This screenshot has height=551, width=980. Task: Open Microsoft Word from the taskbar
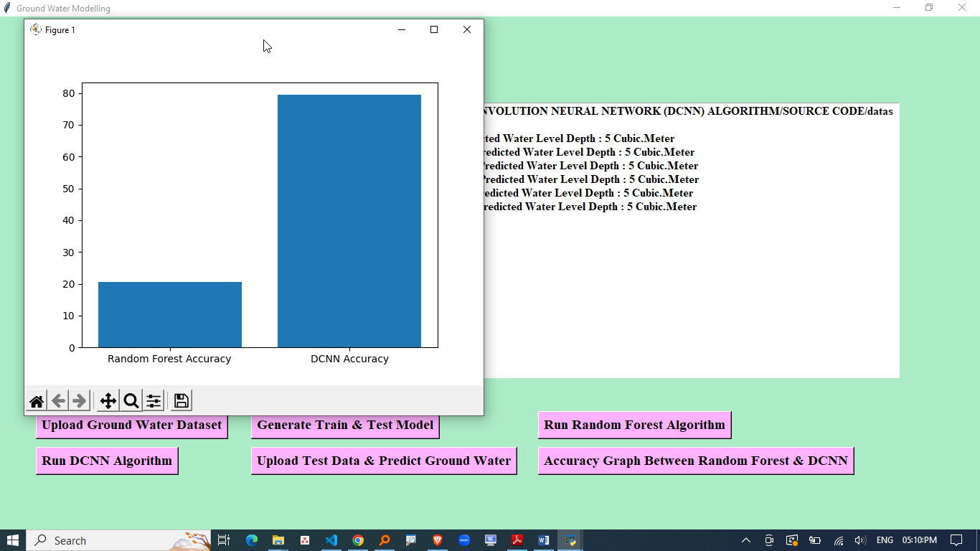click(544, 540)
